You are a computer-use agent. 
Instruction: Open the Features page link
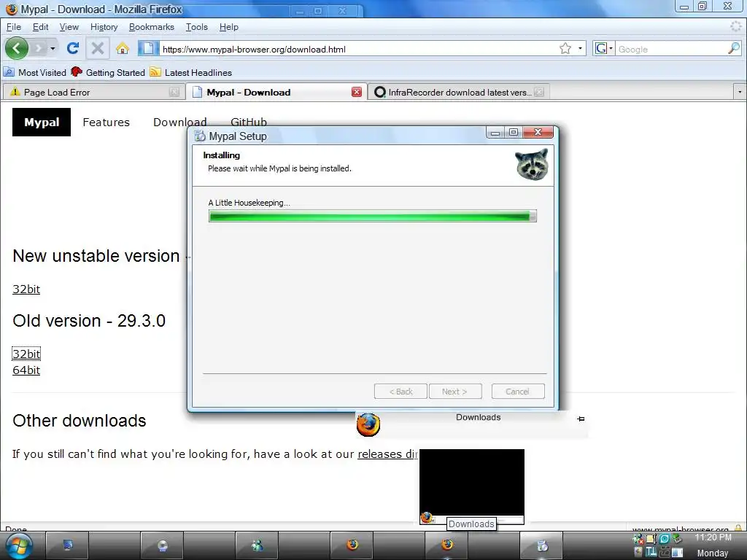(x=106, y=122)
